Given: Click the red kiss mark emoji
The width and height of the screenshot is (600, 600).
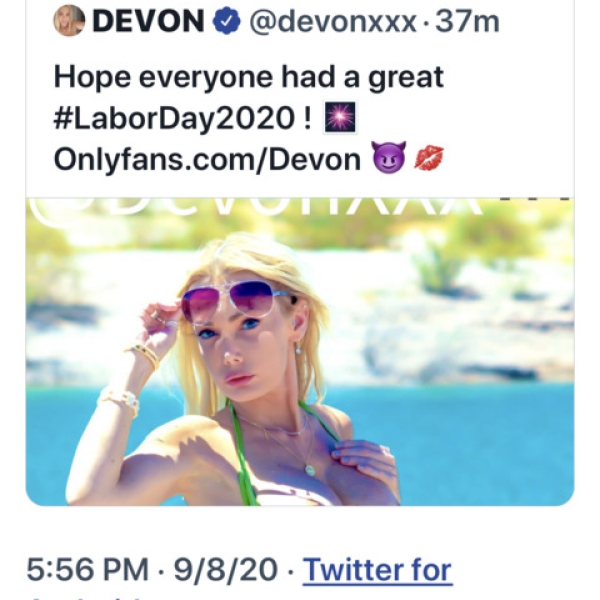Looking at the screenshot, I should point(429,157).
